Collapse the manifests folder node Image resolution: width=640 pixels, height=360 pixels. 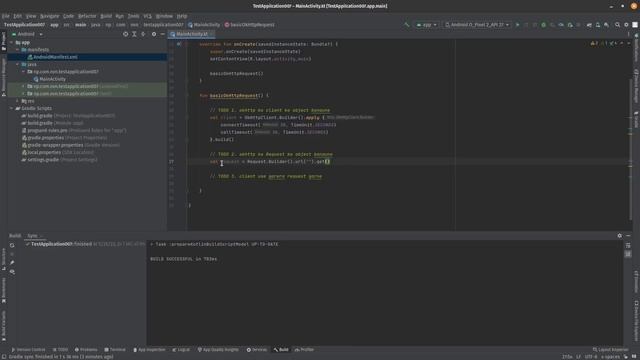click(18, 50)
